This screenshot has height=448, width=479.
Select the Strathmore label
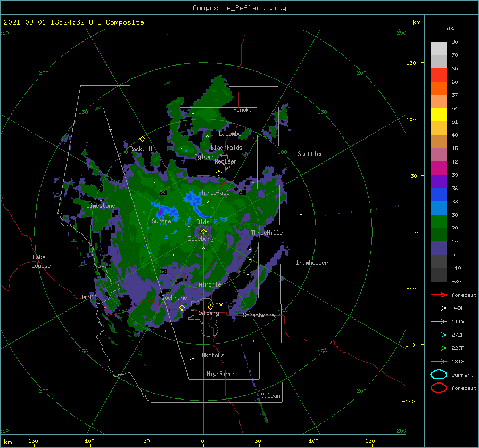click(x=259, y=315)
